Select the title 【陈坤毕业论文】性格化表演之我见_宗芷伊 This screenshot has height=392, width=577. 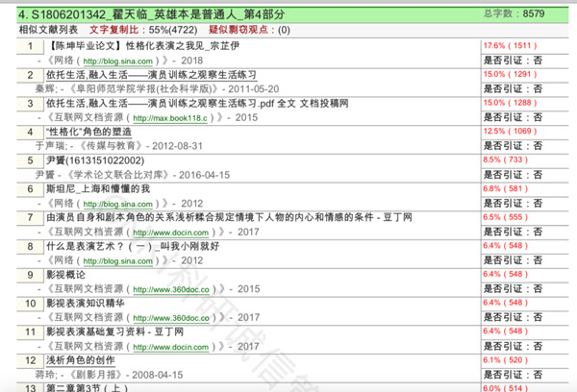144,46
